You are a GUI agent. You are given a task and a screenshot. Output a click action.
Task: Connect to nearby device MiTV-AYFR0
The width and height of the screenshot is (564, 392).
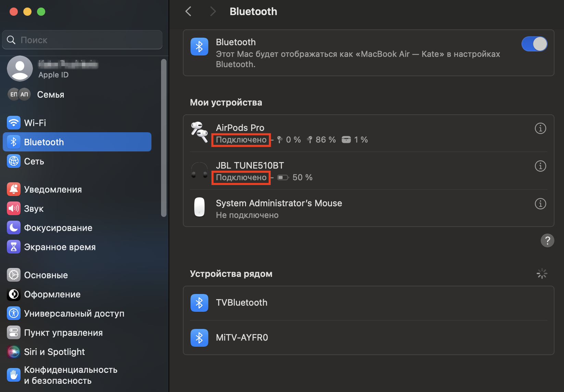[369, 338]
